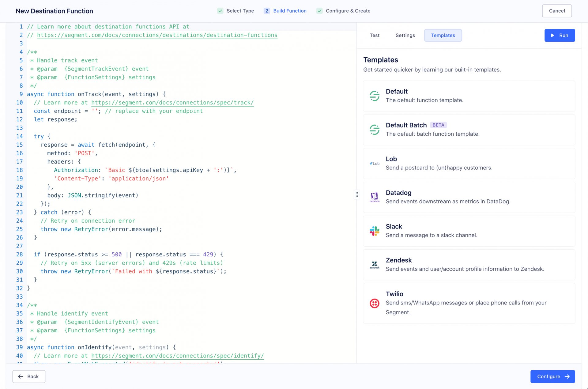Open the Settings tab
The width and height of the screenshot is (588, 389).
tap(405, 35)
